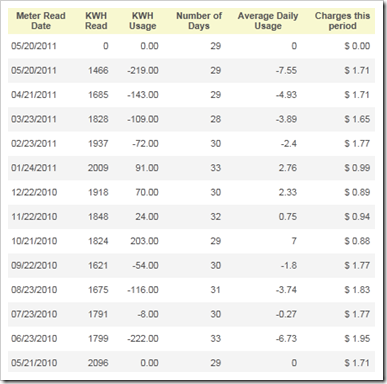Select the date cell 04/21/2011
Image resolution: width=387 pixels, height=384 pixels.
[34, 95]
